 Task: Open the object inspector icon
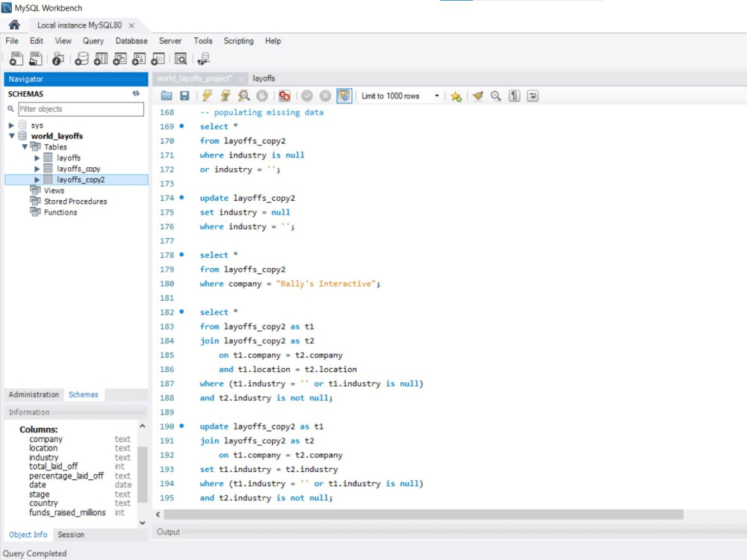[58, 58]
